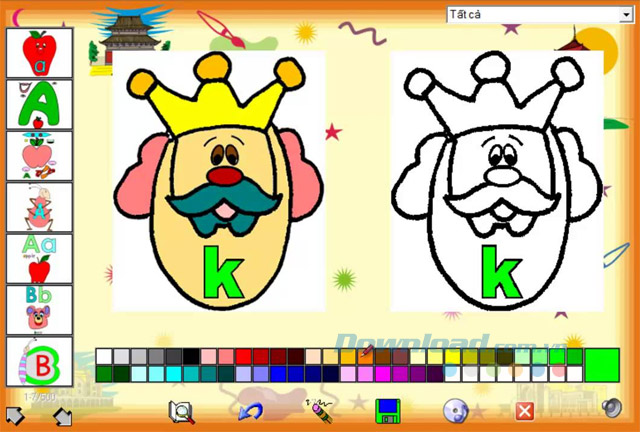The height and width of the screenshot is (432, 640).
Task: Pick the peach skin-tone swatch
Action: pyautogui.click(x=313, y=356)
